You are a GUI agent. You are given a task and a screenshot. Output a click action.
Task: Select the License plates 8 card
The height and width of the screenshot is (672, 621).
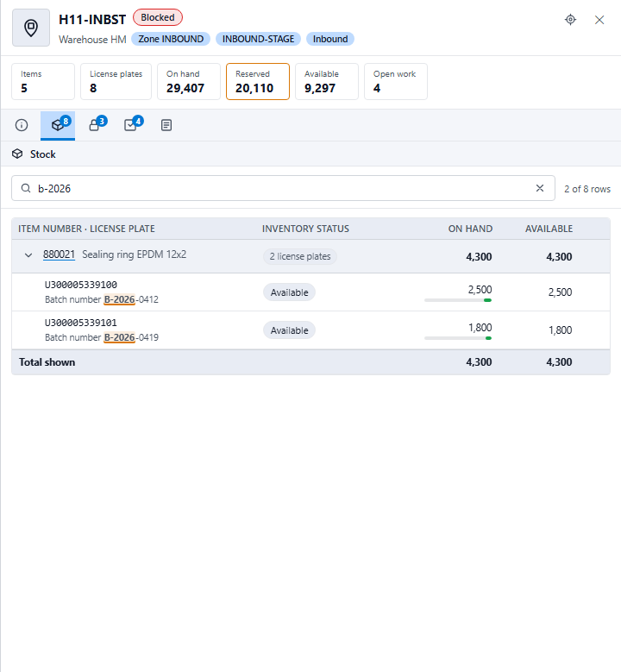pyautogui.click(x=116, y=81)
